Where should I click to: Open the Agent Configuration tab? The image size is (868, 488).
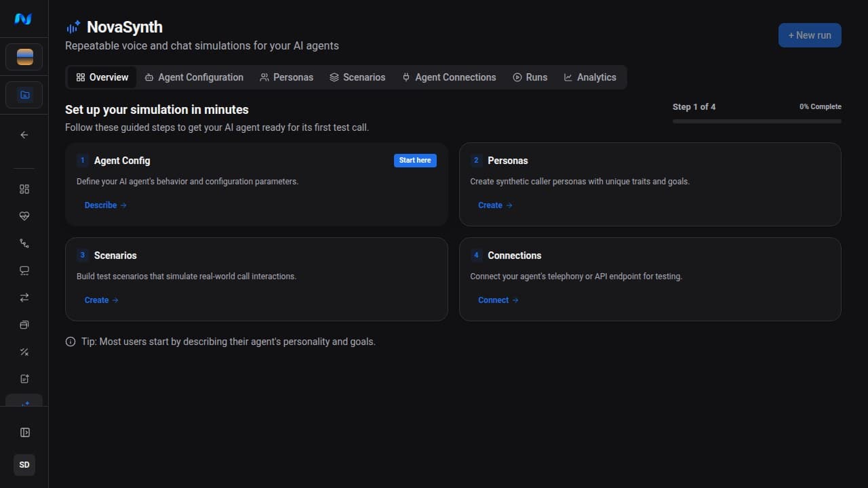pos(194,77)
